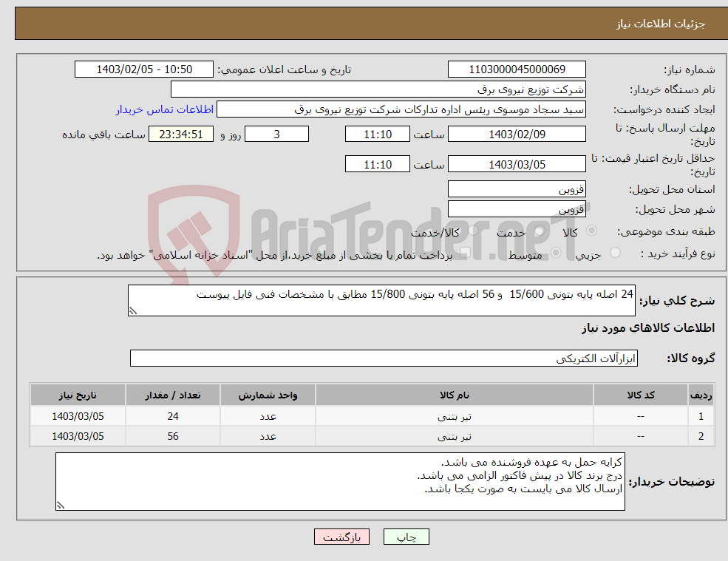
Task: Click the buyer name field شرکت توزیع نیروی برق
Action: [378, 89]
